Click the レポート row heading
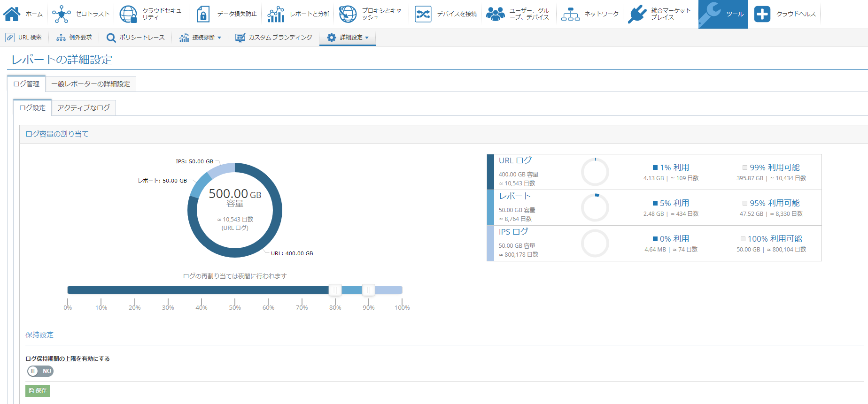Screen dimensions: 868x404 (x=515, y=196)
